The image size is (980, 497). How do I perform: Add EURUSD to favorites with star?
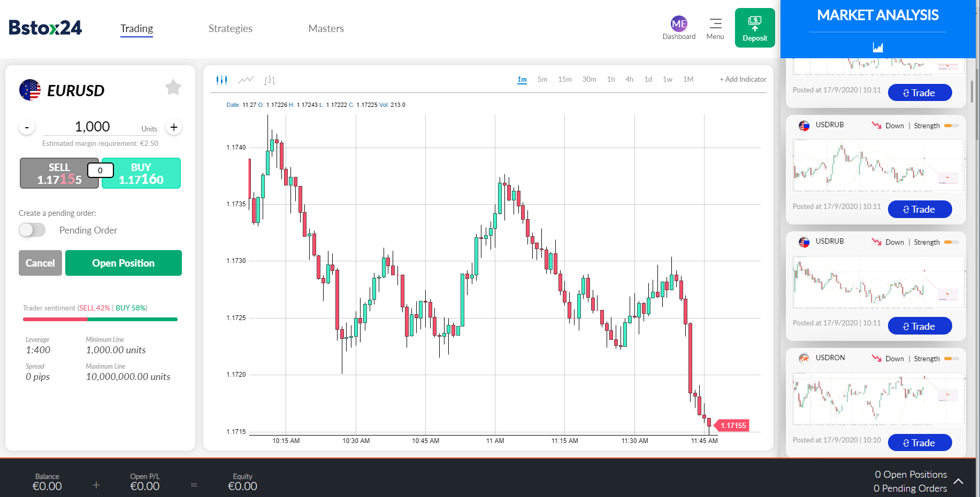coord(173,87)
